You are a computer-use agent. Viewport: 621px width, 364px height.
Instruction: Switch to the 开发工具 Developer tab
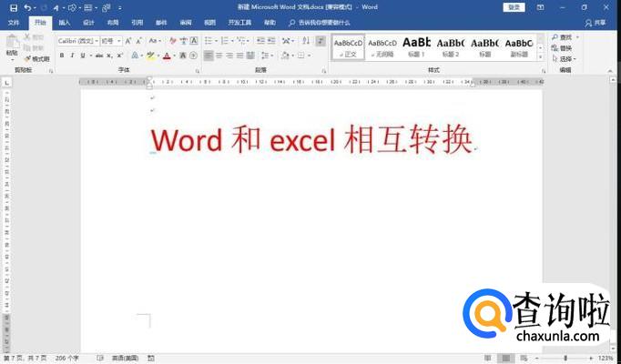coord(239,23)
